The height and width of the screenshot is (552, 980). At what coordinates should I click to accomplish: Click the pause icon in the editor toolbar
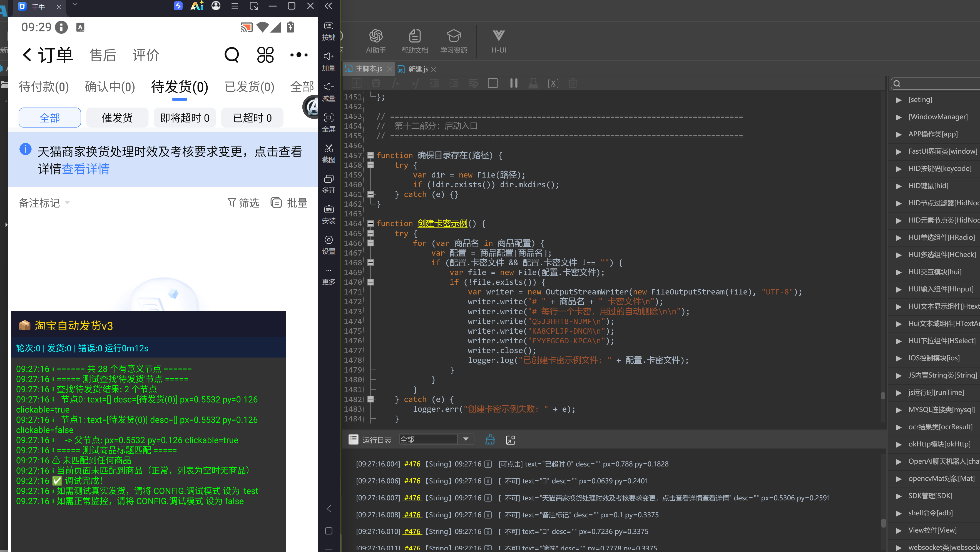point(514,83)
